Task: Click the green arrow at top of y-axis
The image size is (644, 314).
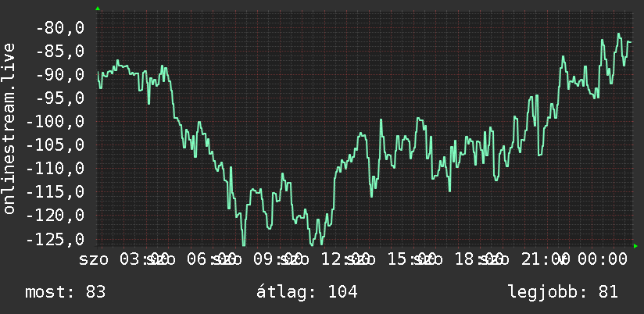Action: (x=98, y=9)
